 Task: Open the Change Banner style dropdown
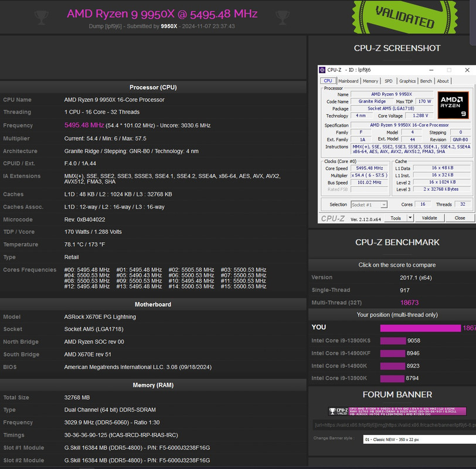pyautogui.click(x=419, y=439)
